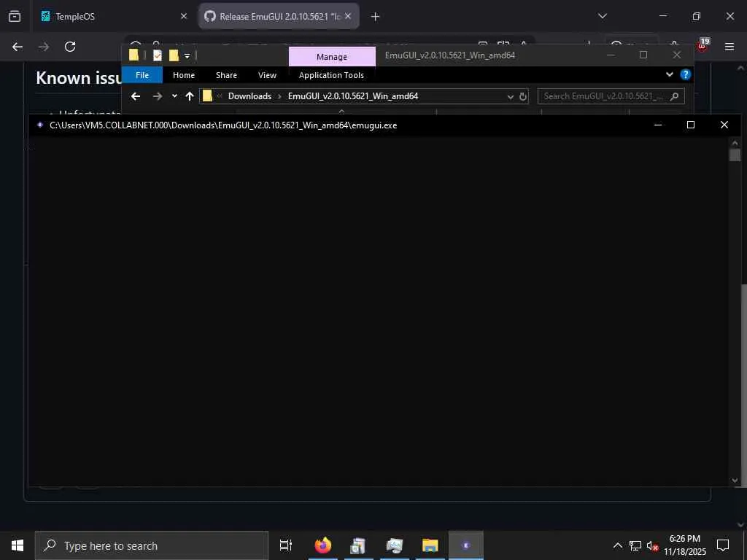Select the emugui taskbar button

[466, 545]
